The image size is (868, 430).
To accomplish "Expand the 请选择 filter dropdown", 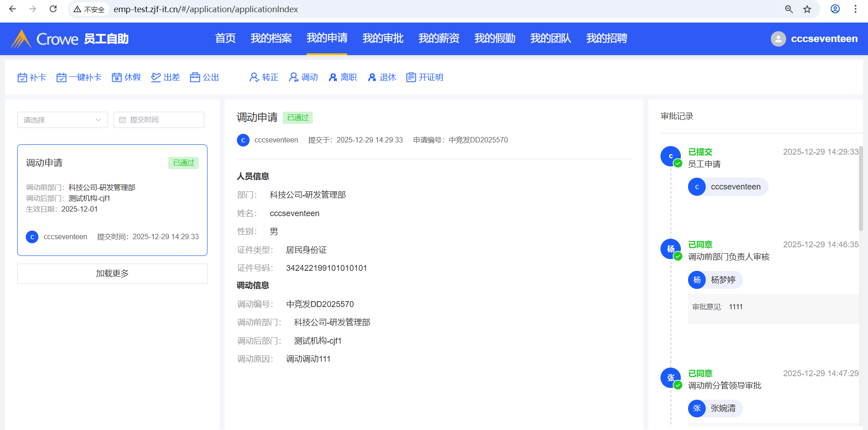I will (x=62, y=120).
